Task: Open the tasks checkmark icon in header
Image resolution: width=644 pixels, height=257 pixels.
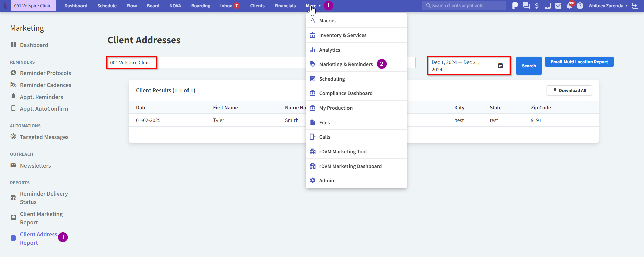Action: [x=558, y=6]
